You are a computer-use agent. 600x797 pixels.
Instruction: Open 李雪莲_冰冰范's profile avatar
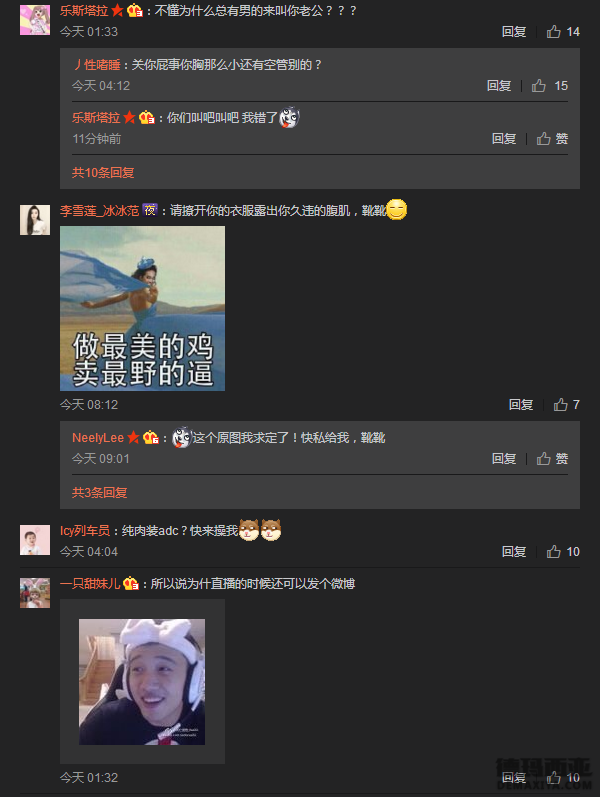click(x=35, y=220)
